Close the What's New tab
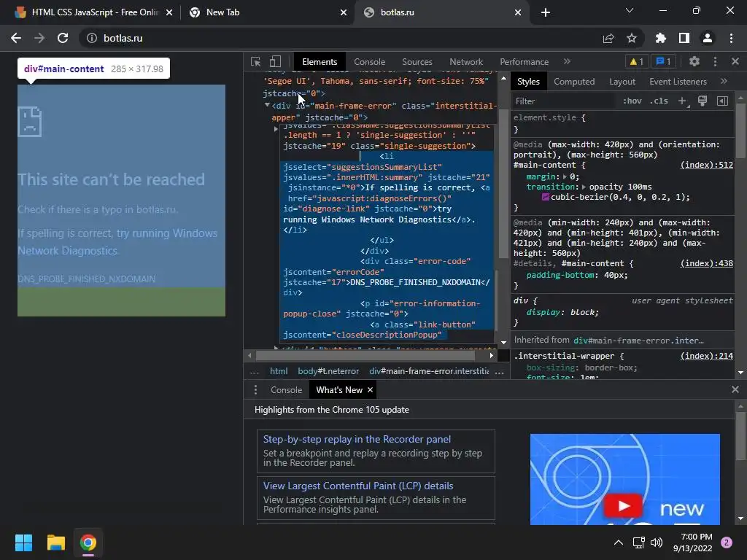The width and height of the screenshot is (747, 560). tap(370, 390)
